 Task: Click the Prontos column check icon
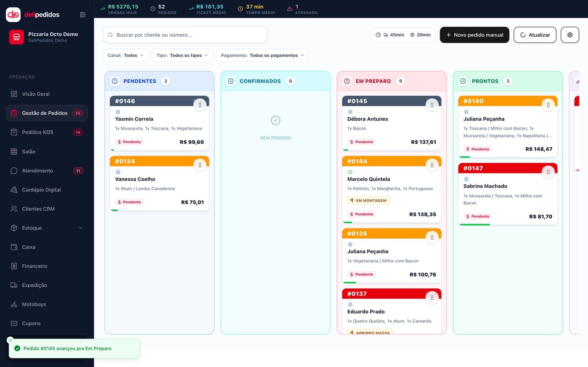pyautogui.click(x=463, y=81)
